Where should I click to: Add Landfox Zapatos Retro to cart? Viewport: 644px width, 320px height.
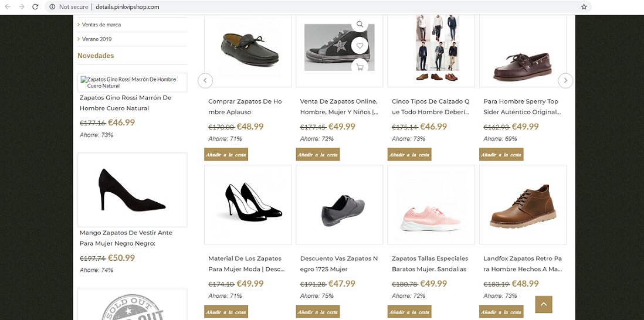(x=501, y=312)
